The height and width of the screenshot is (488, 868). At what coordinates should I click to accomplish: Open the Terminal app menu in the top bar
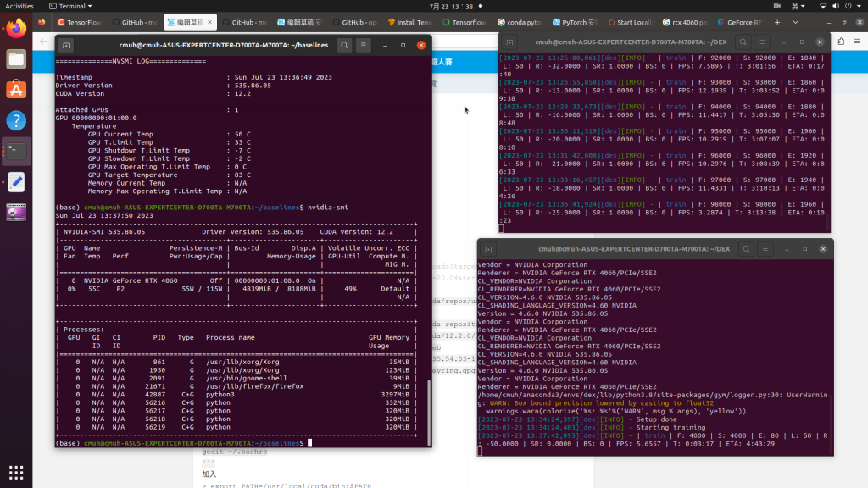(x=70, y=6)
